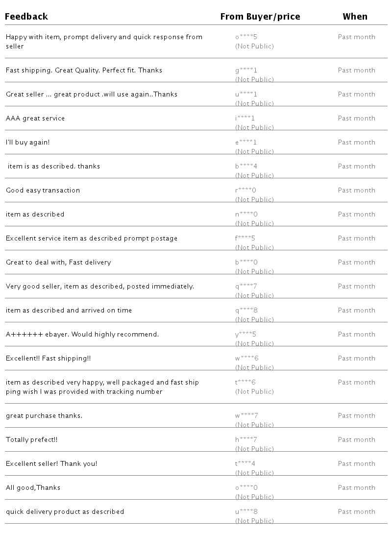Select the "Totally prefect!!" feedback comment
Viewport: 392px width, 533px height.
[x=32, y=439]
